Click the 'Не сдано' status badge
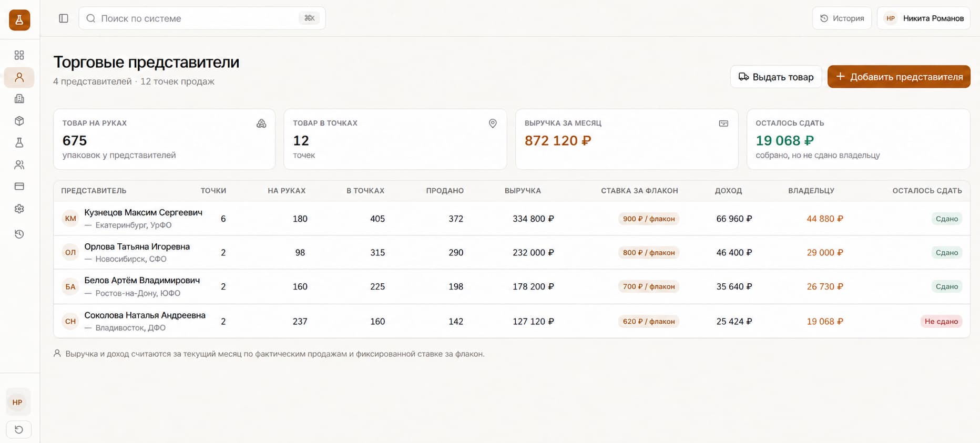Viewport: 980px width, 443px height. (x=941, y=321)
